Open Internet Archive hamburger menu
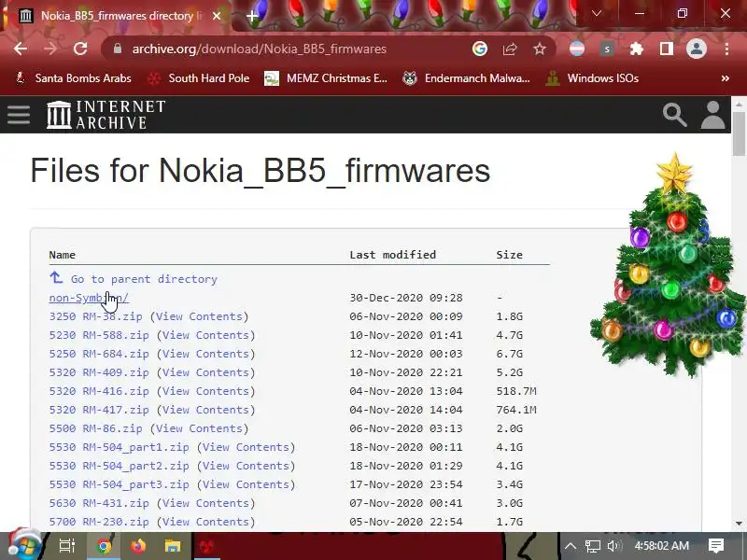Screen dimensions: 747x560 pos(19,115)
